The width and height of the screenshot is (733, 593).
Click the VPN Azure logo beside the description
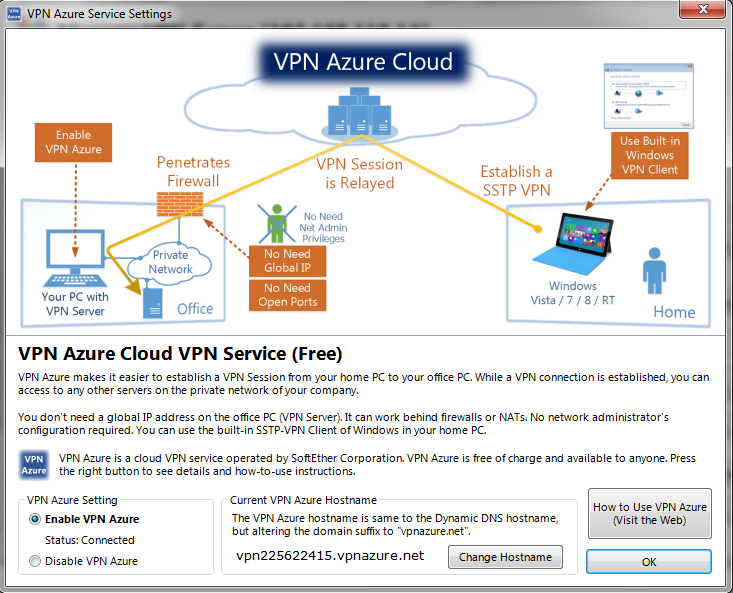coord(34,465)
